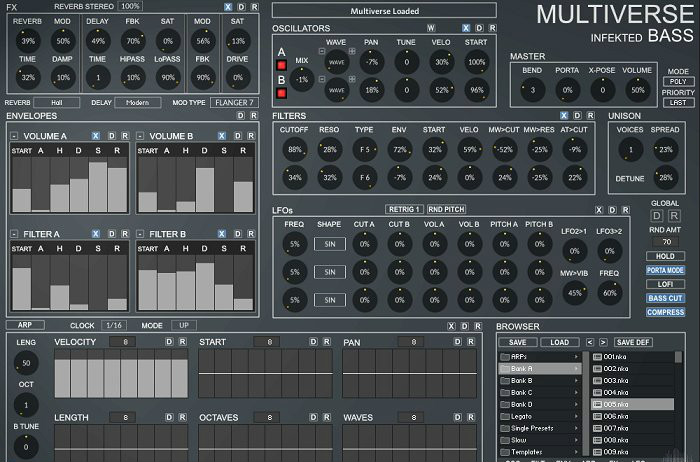This screenshot has height=462, width=700.
Task: Click the RND AMT value field
Action: coord(666,242)
